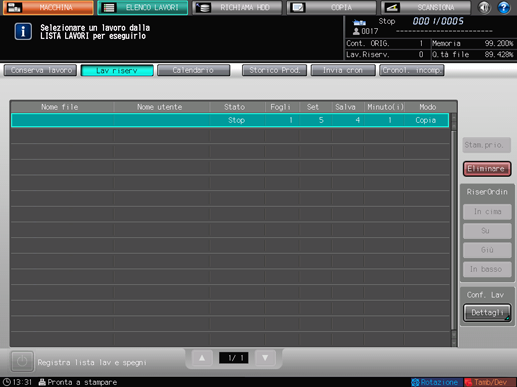The image size is (517, 387).
Task: Click Pronta a stampare status
Action: pyautogui.click(x=82, y=382)
